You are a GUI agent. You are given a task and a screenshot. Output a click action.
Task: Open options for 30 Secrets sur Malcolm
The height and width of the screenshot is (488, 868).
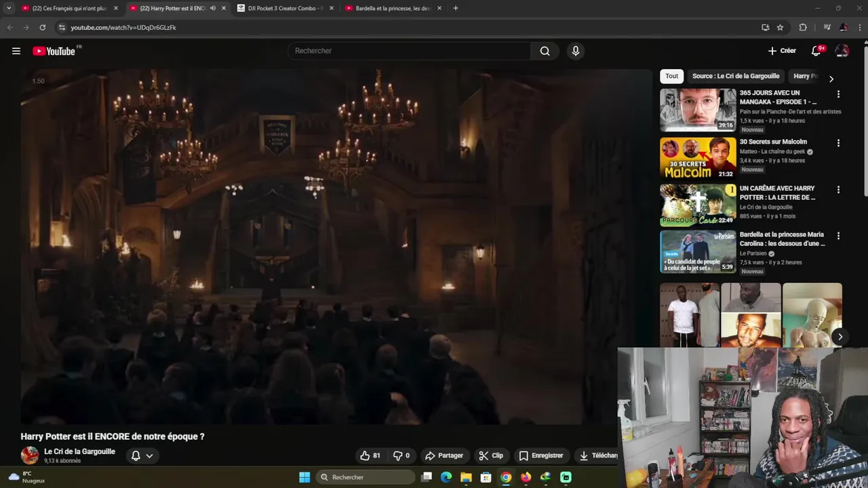pyautogui.click(x=838, y=143)
